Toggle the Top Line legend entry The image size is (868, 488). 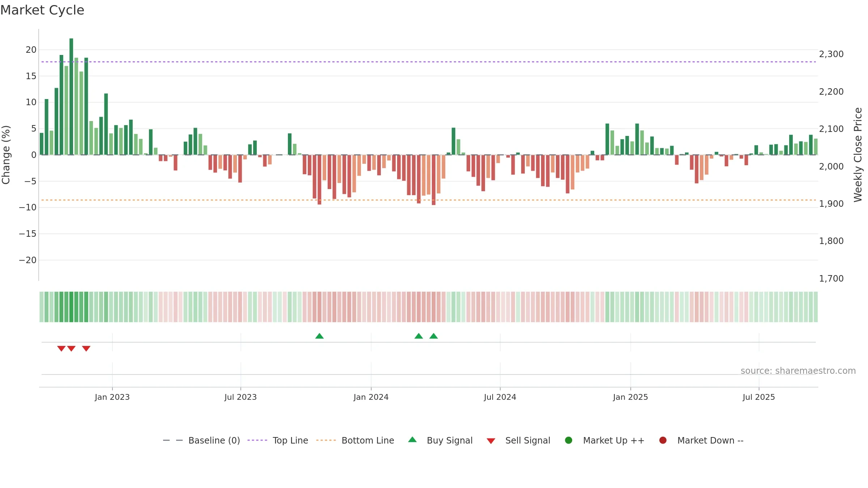pos(278,440)
